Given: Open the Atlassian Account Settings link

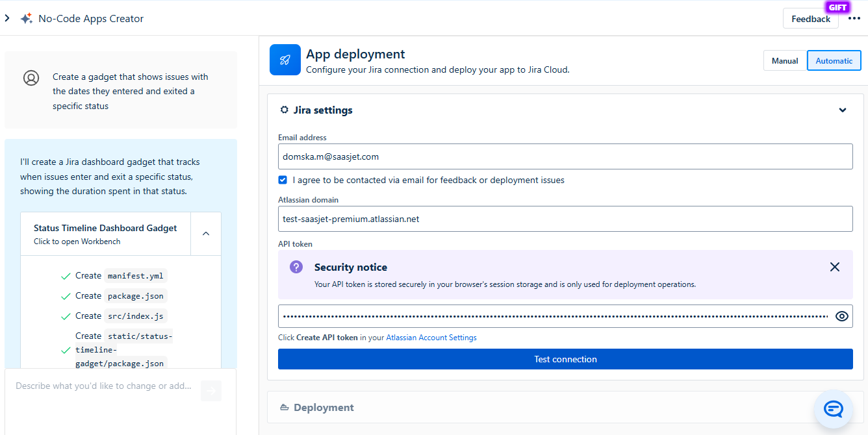Looking at the screenshot, I should [x=431, y=338].
